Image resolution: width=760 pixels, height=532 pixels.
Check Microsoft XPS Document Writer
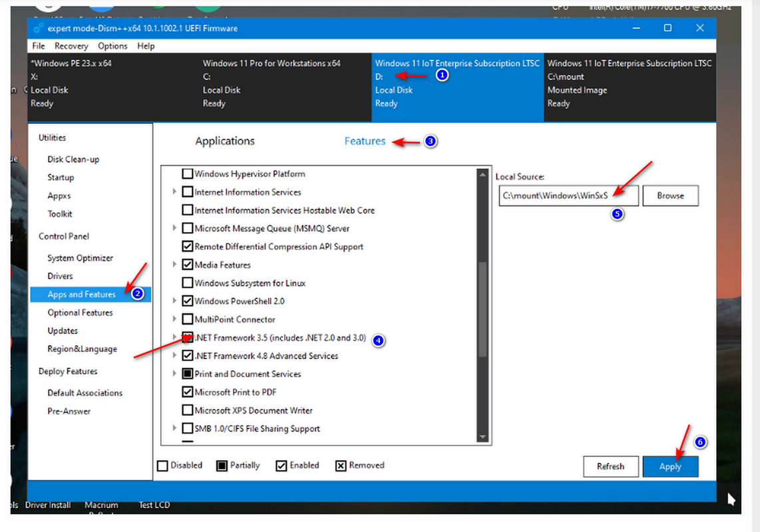pyautogui.click(x=187, y=410)
